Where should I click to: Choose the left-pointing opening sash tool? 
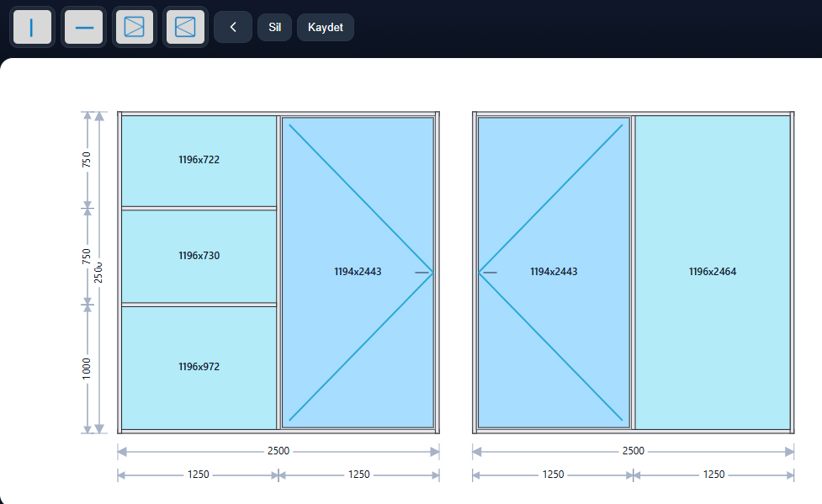185,27
